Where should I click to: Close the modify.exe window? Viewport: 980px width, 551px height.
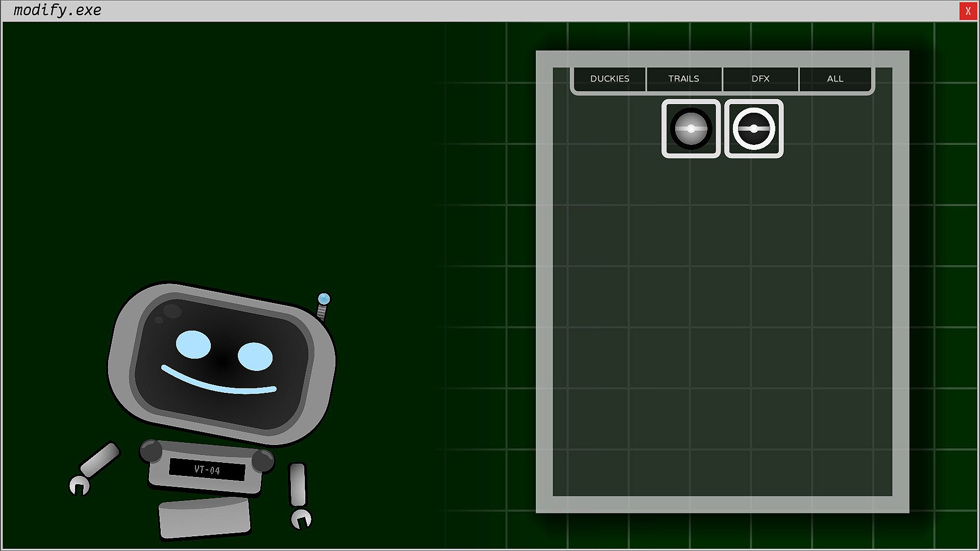[x=968, y=11]
